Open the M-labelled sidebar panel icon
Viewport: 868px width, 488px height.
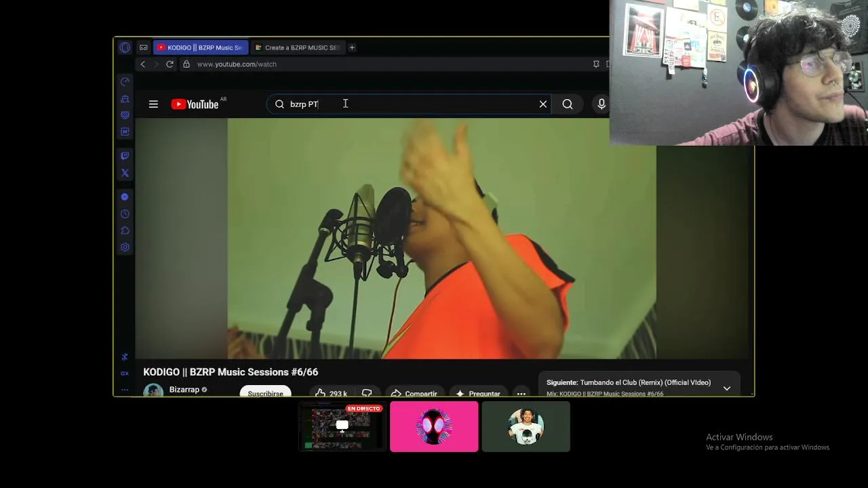click(125, 131)
